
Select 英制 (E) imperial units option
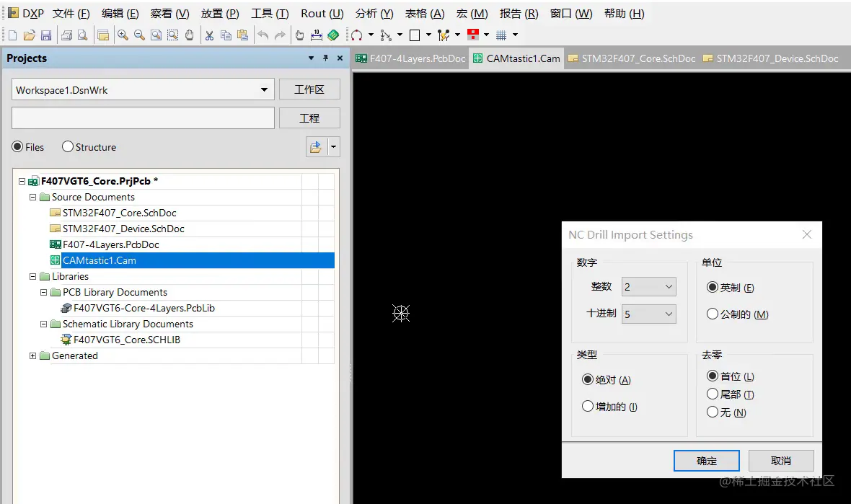(713, 287)
